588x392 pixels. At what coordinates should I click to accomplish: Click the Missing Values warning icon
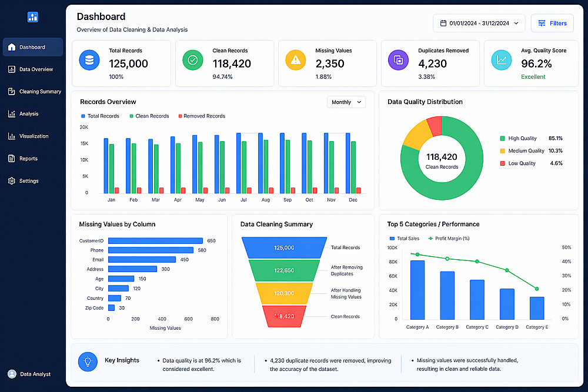pyautogui.click(x=296, y=60)
